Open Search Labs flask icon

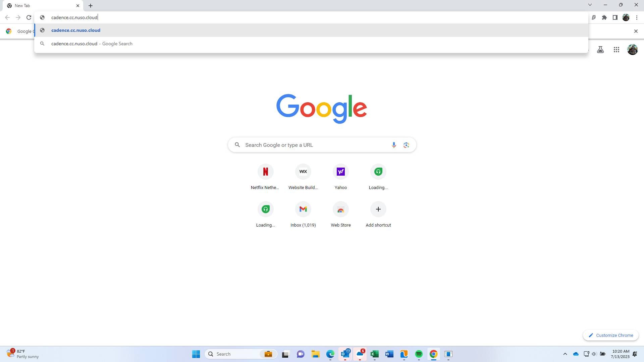600,50
